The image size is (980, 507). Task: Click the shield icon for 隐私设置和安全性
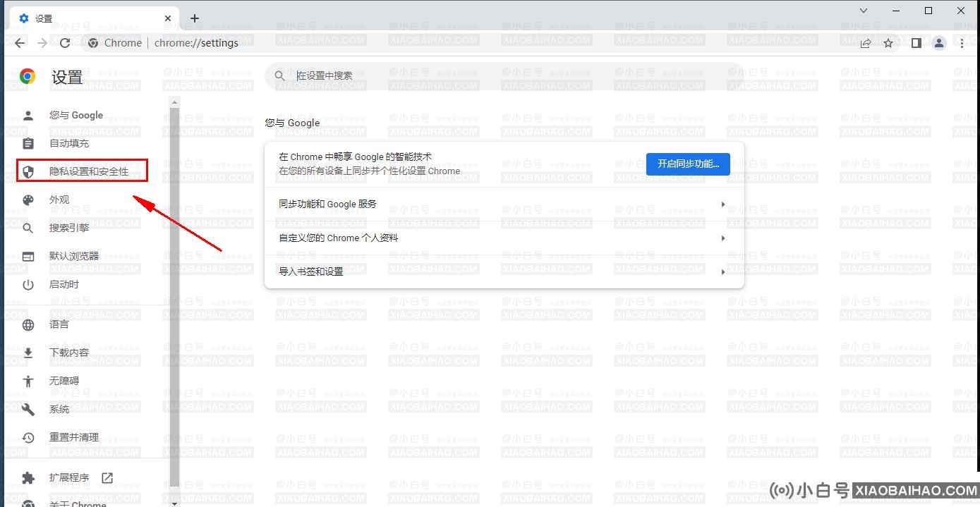point(28,171)
